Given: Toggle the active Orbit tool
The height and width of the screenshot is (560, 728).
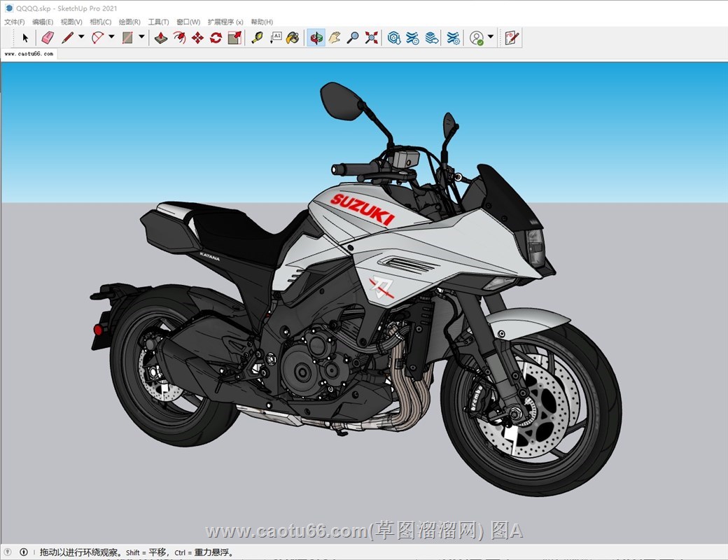Looking at the screenshot, I should point(316,38).
